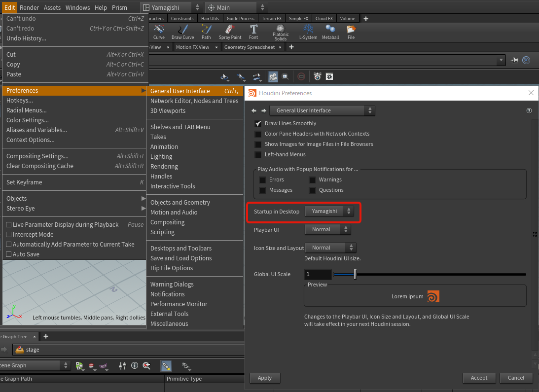Click the red stamp icon in Scene Graph toolbar
Viewport: 539px width, 392px height.
91,366
